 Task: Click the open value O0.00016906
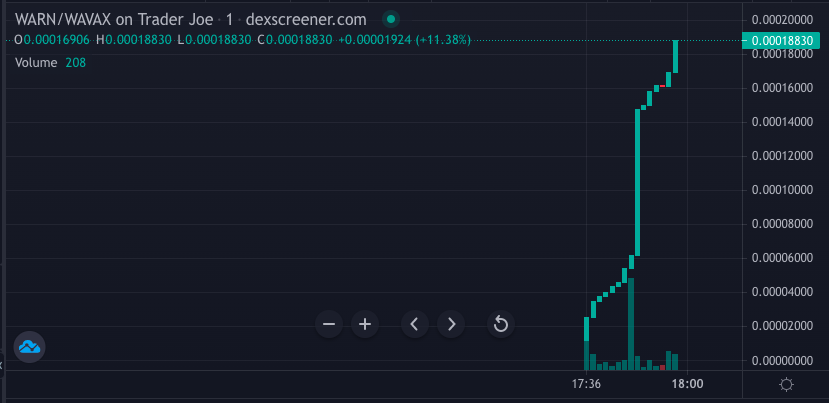[52, 40]
